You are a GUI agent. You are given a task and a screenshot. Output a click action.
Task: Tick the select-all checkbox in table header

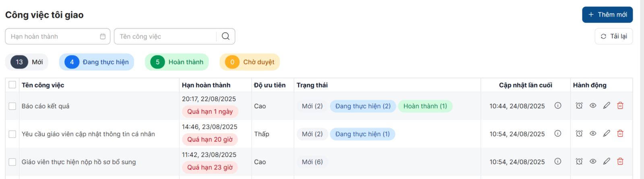point(12,85)
